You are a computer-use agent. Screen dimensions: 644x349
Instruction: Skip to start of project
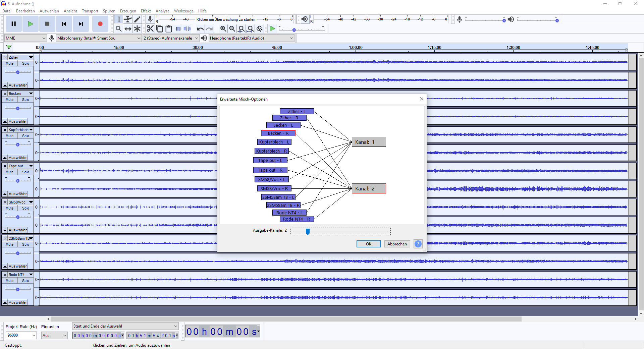(x=64, y=24)
